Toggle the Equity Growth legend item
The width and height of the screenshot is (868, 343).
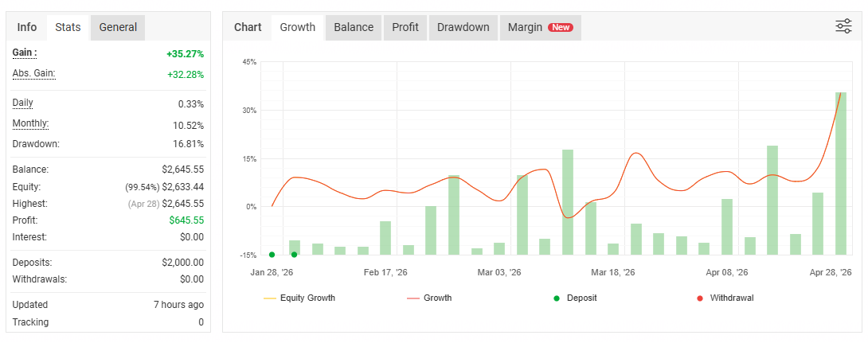[x=299, y=298]
